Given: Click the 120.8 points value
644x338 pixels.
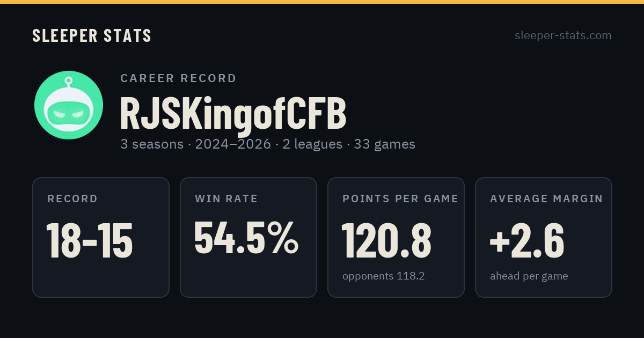Looking at the screenshot, I should tap(386, 241).
